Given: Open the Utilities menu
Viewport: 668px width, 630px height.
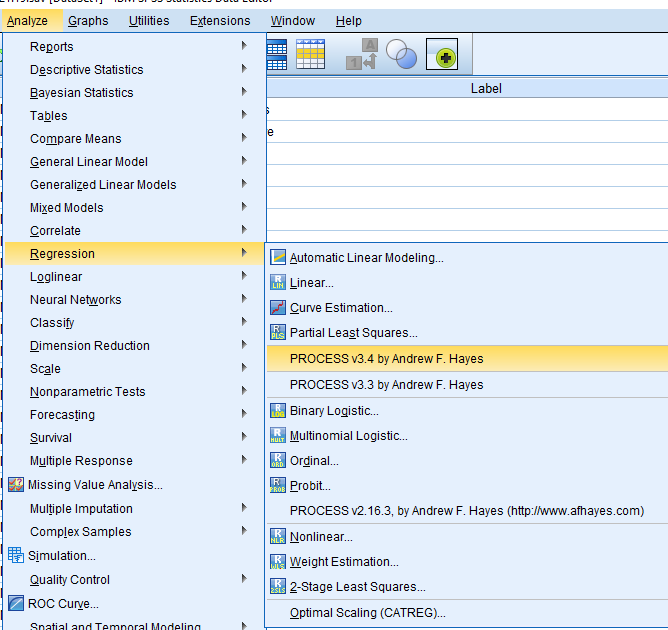Looking at the screenshot, I should pos(149,20).
